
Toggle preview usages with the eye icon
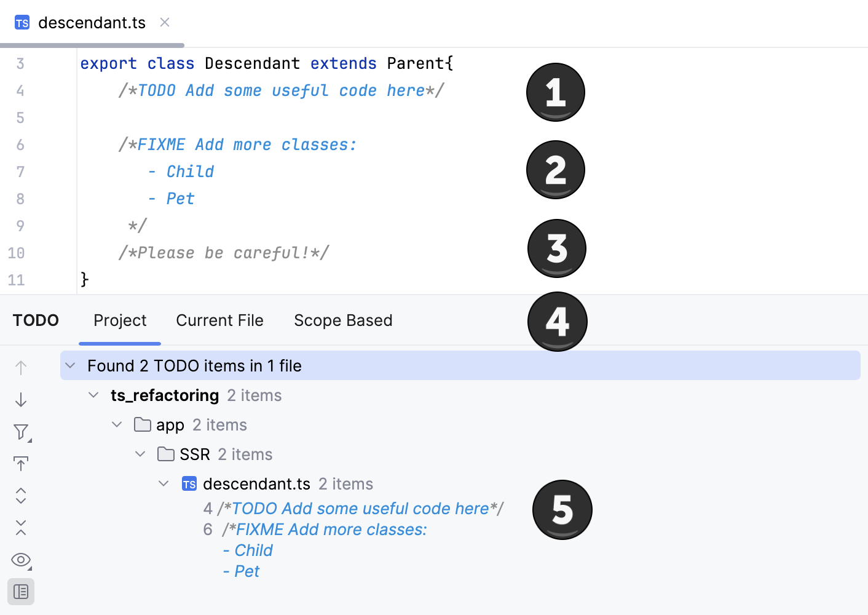(x=21, y=560)
